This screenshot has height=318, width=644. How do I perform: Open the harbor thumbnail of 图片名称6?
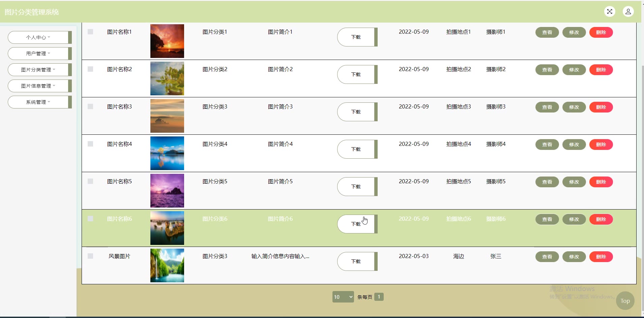coord(167,228)
